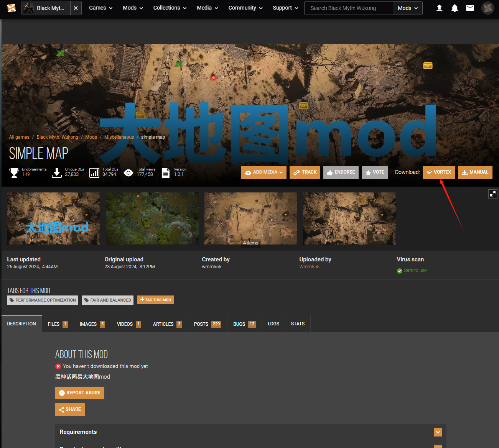Switch to the Videos tab

pyautogui.click(x=129, y=324)
